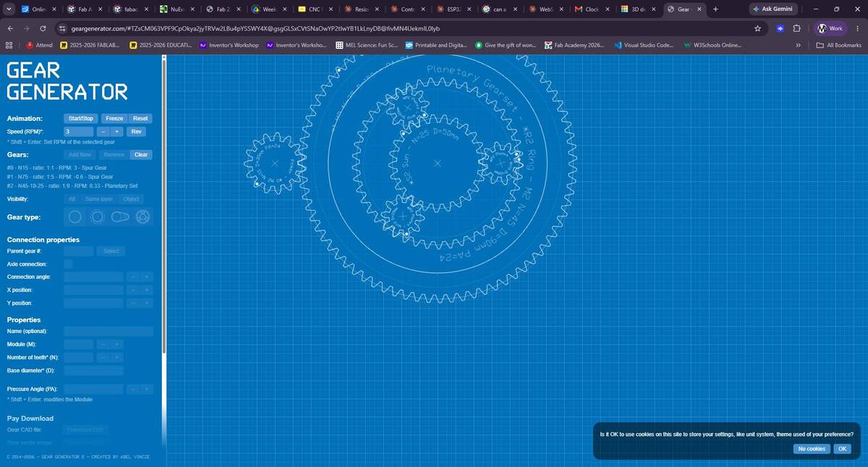View site information icon in address bar

pos(63,28)
